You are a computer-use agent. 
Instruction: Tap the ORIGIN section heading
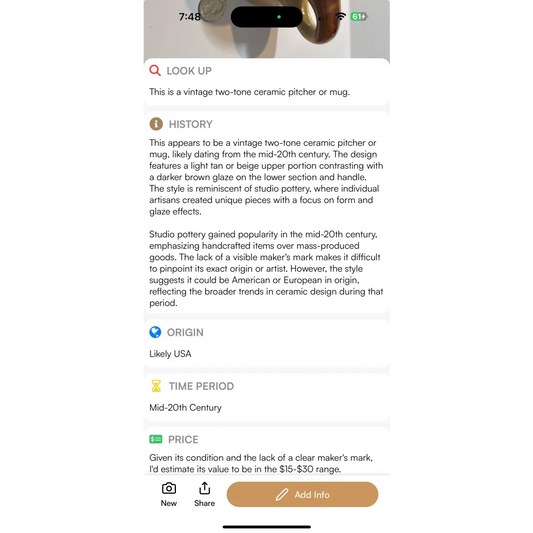185,332
